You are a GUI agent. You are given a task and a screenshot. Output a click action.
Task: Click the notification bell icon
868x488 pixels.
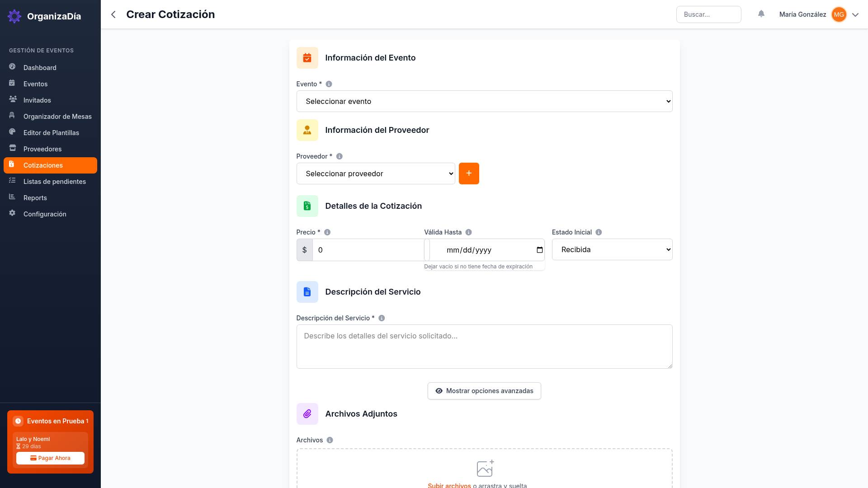(761, 14)
